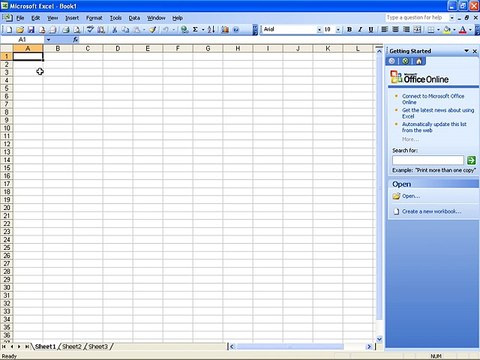
Task: Toggle Underline formatting
Action: coord(371,30)
